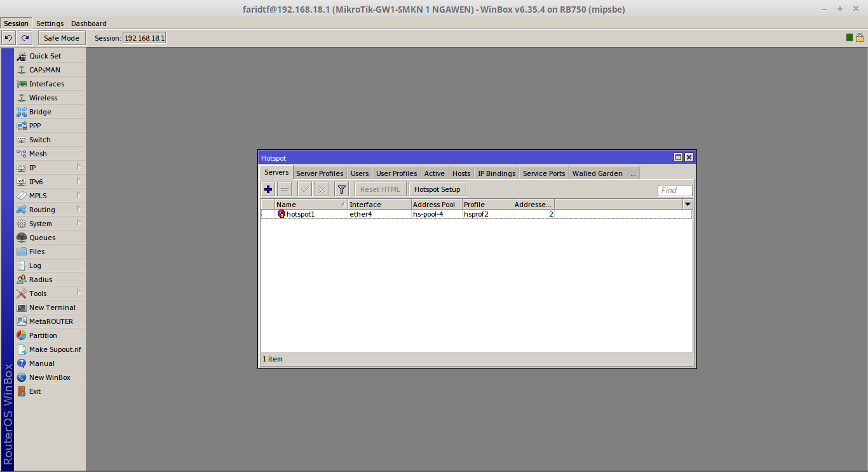Switch to Service Ports tab

click(544, 173)
